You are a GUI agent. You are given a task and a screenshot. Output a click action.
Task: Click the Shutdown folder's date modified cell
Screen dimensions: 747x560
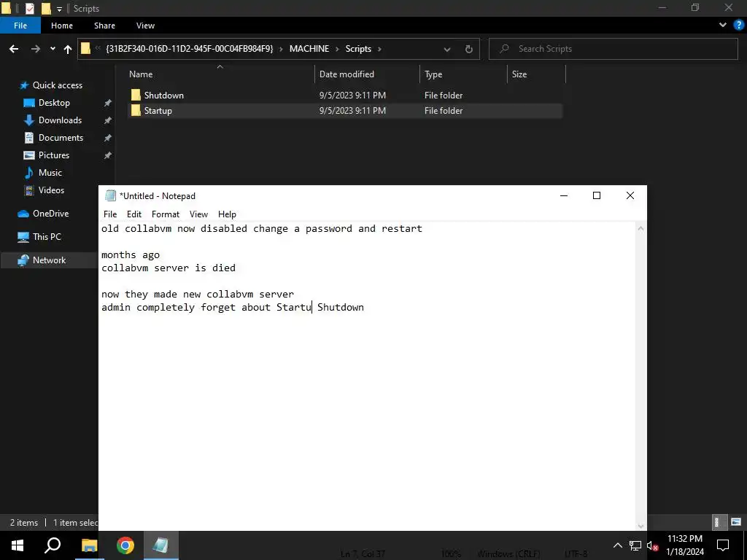coord(352,96)
